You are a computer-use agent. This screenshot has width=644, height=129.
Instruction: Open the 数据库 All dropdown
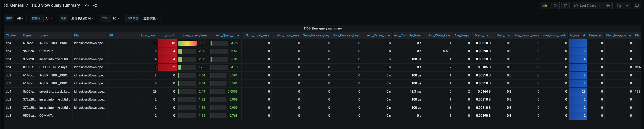pos(49,18)
